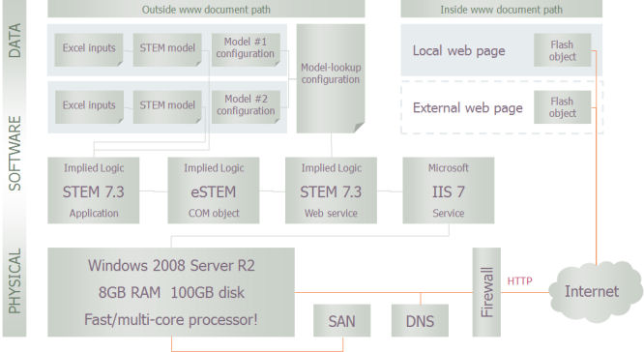This screenshot has width=644, height=352.
Task: Click the DNS box
Action: tap(420, 321)
